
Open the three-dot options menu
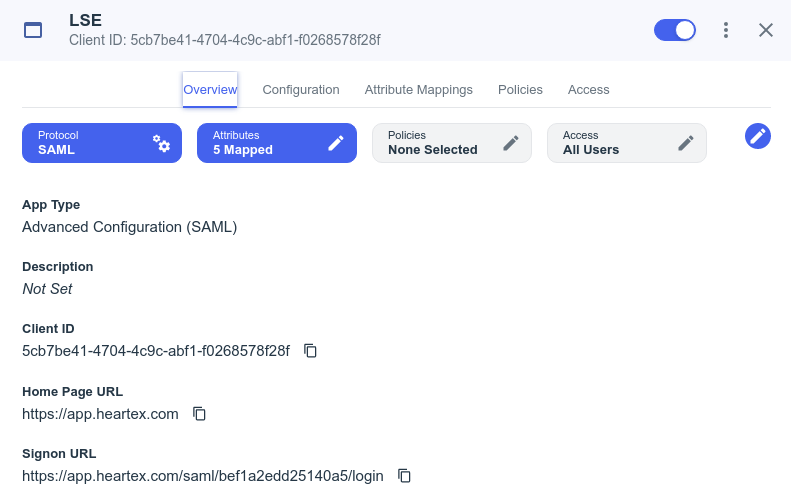pos(726,30)
